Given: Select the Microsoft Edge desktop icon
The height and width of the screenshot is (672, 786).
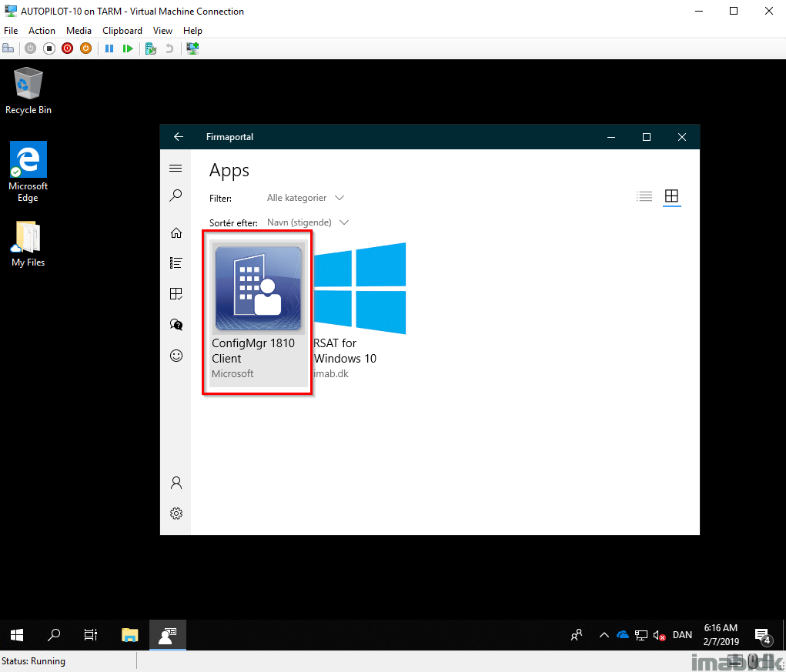Looking at the screenshot, I should [x=28, y=172].
